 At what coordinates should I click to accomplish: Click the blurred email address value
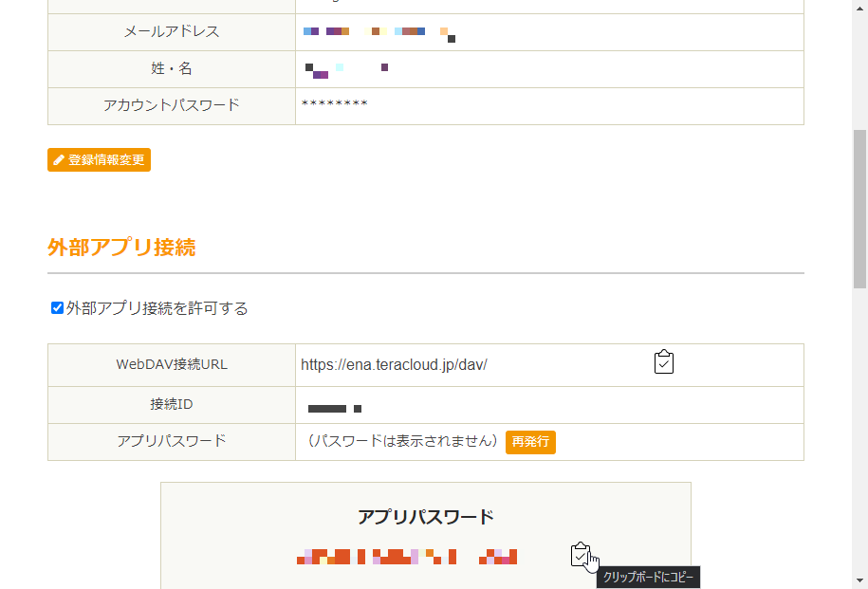pos(379,33)
